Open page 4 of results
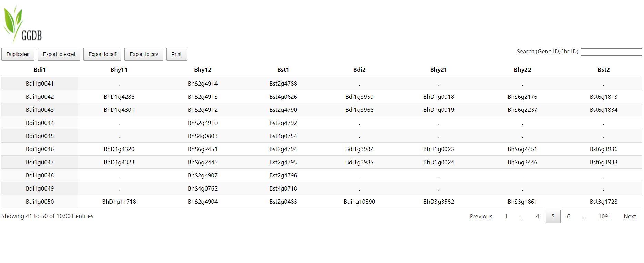 537,216
